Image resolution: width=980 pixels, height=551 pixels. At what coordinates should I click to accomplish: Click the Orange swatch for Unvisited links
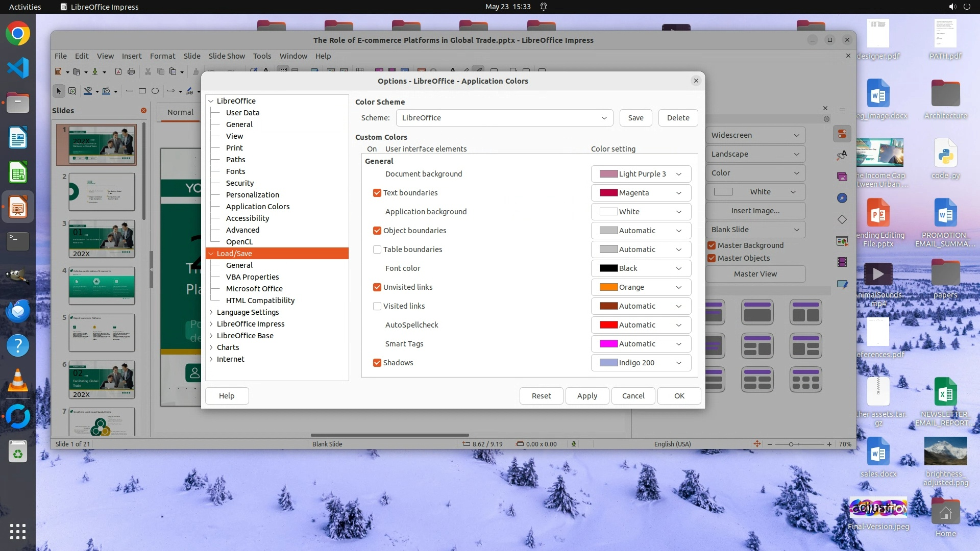tap(608, 287)
